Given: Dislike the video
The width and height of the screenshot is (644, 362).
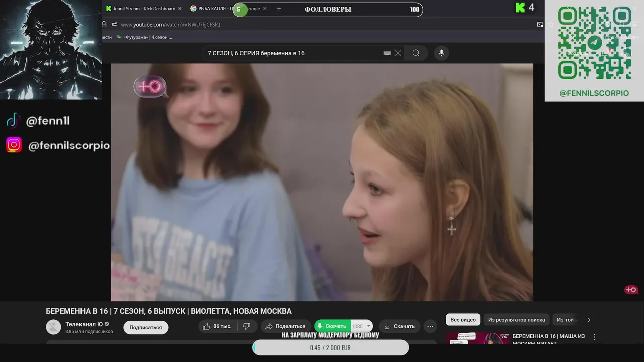Looking at the screenshot, I should [247, 326].
